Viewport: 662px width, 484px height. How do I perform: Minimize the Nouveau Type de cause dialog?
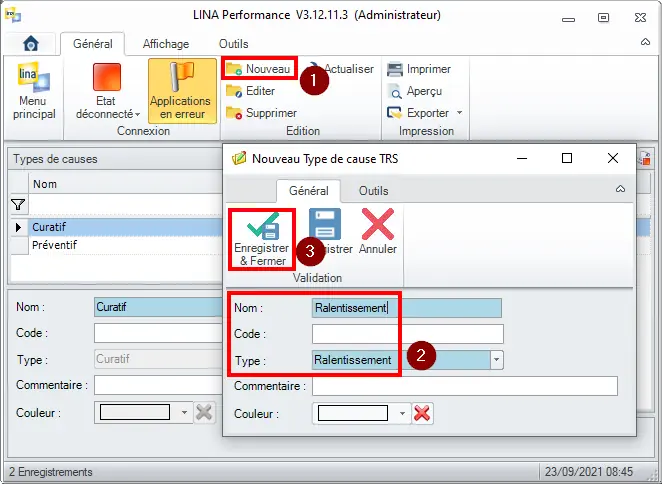pos(522,158)
